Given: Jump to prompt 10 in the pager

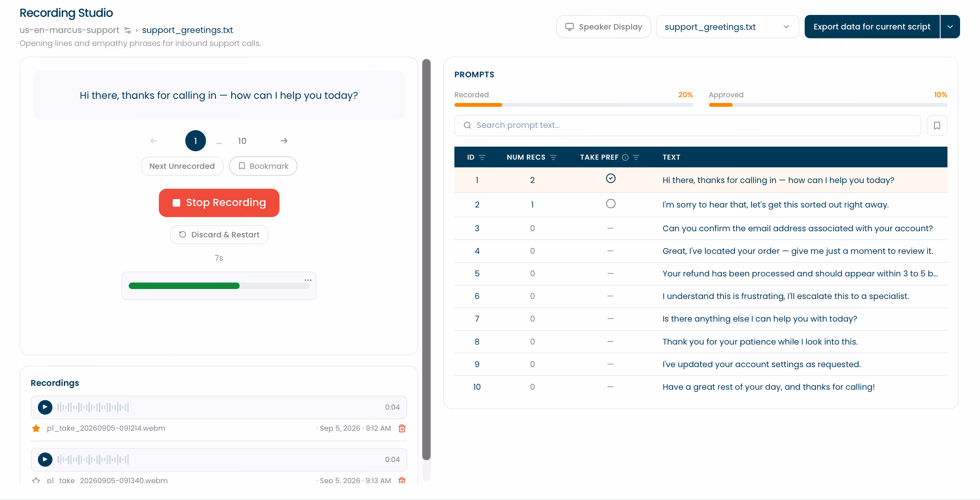Looking at the screenshot, I should 242,141.
